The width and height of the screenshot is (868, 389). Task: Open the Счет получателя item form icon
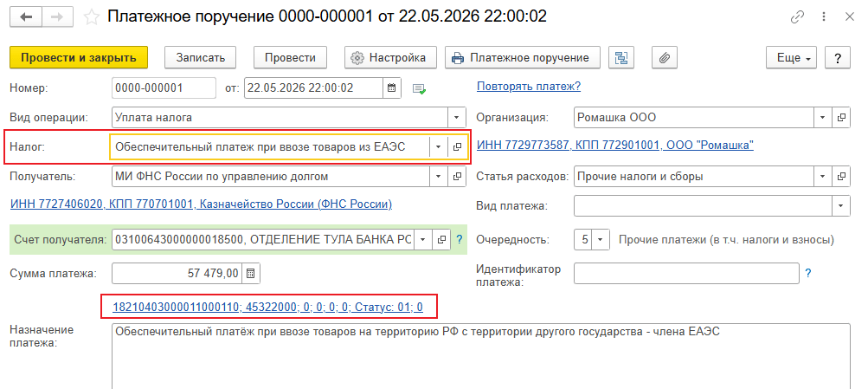441,239
